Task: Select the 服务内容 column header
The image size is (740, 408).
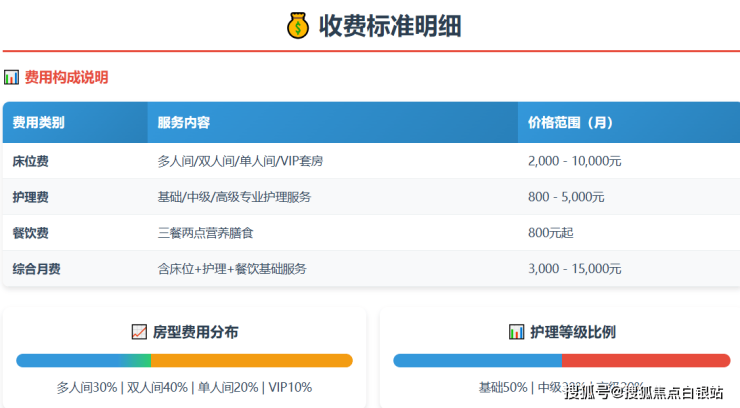Action: [x=184, y=123]
